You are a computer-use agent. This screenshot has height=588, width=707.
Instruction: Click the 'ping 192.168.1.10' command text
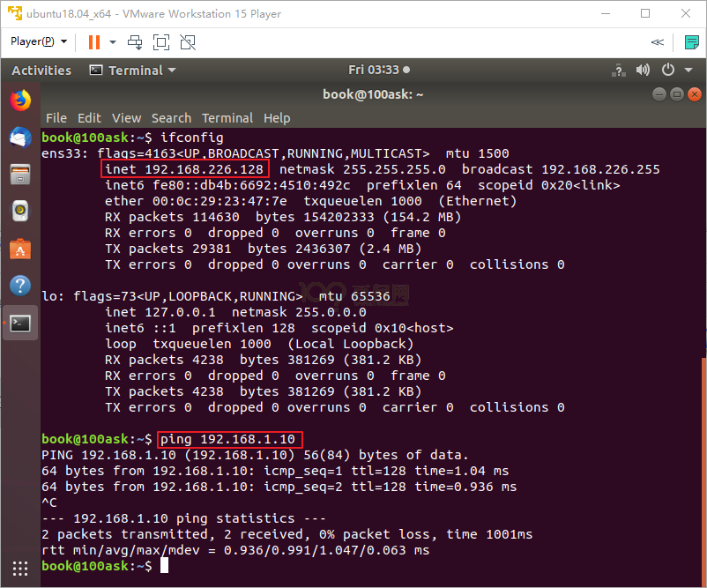tap(227, 439)
